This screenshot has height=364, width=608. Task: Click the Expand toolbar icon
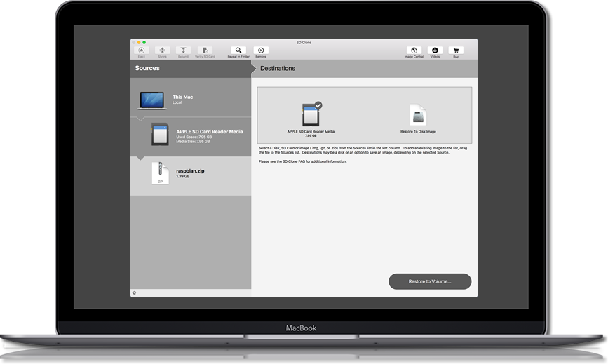tap(184, 50)
